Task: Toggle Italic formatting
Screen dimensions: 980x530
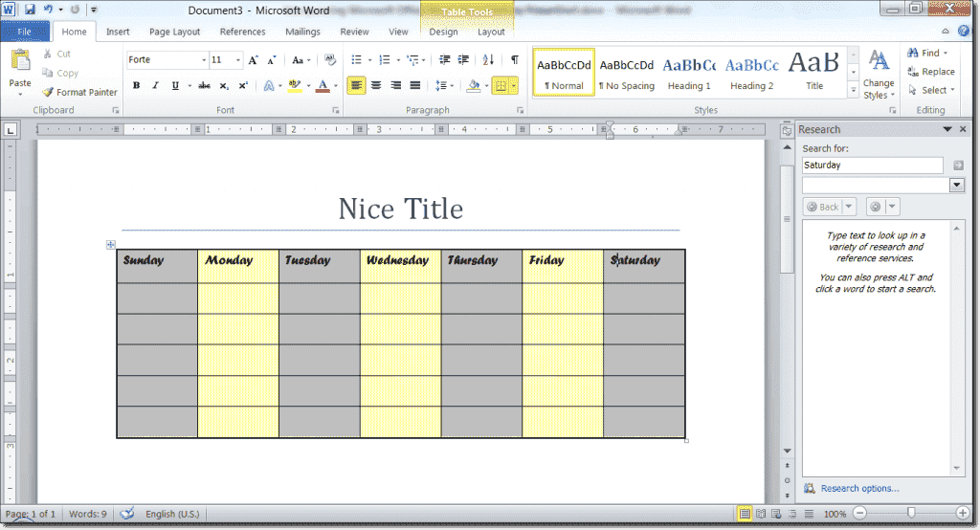Action: [156, 86]
